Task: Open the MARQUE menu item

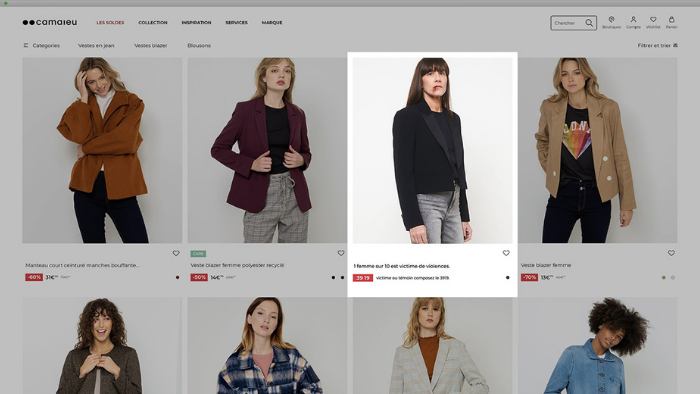Action: tap(272, 22)
